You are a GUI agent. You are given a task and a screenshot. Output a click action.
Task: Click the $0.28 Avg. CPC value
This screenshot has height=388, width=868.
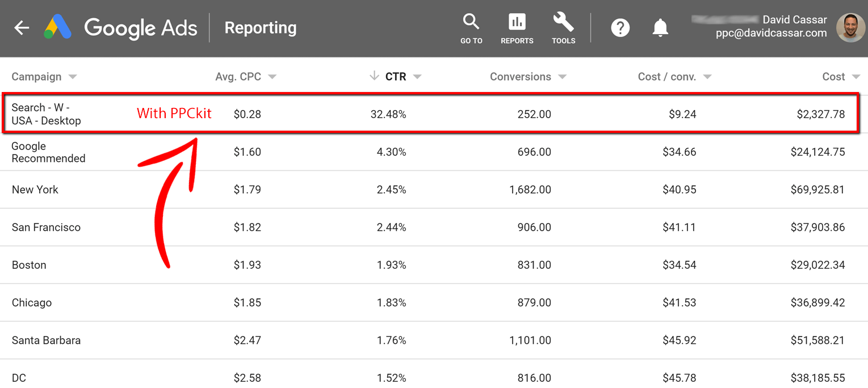248,114
